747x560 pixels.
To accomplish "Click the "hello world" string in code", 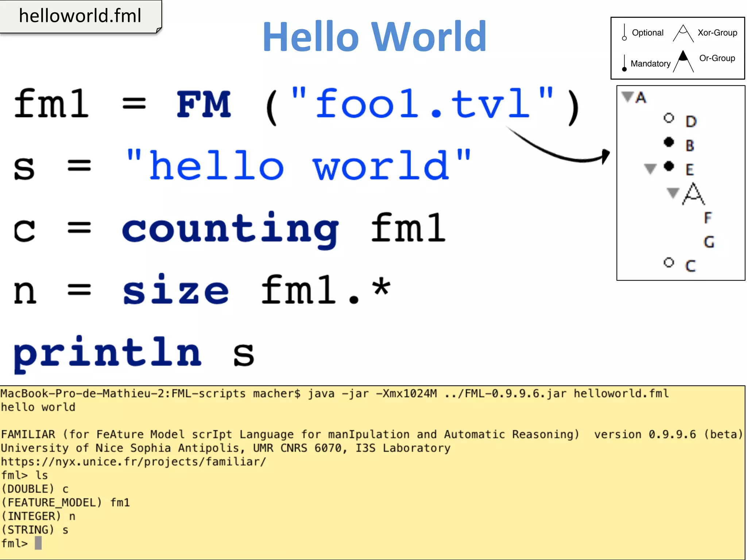I will pos(298,165).
